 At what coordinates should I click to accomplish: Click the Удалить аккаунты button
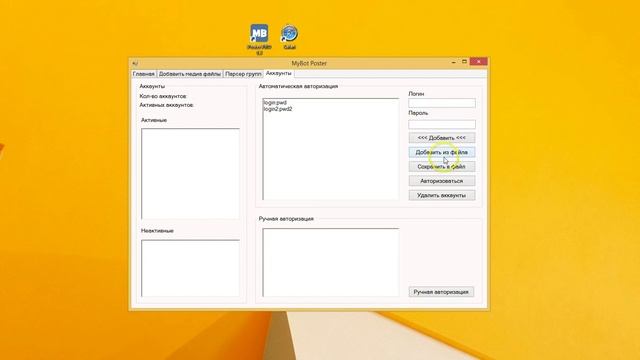(x=442, y=195)
